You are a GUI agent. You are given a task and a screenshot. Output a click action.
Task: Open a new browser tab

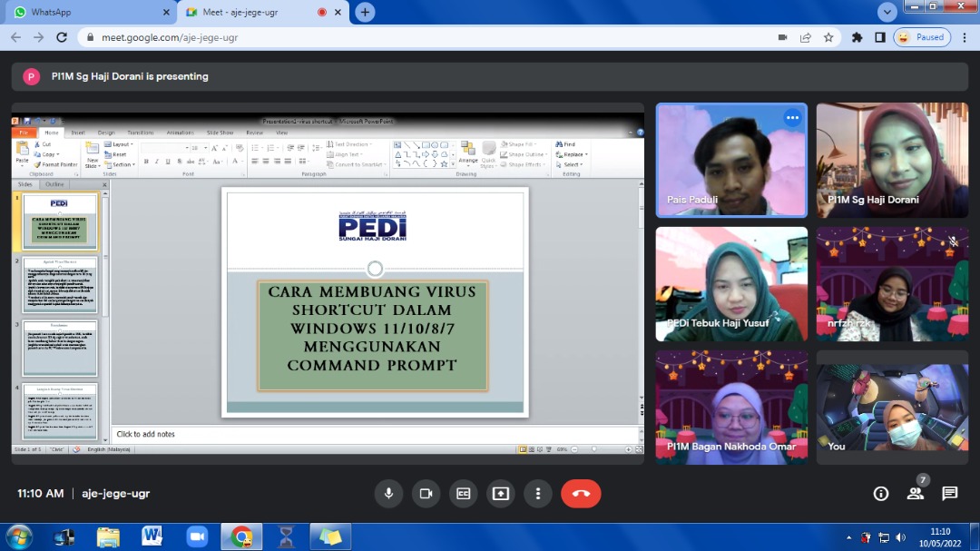(365, 12)
